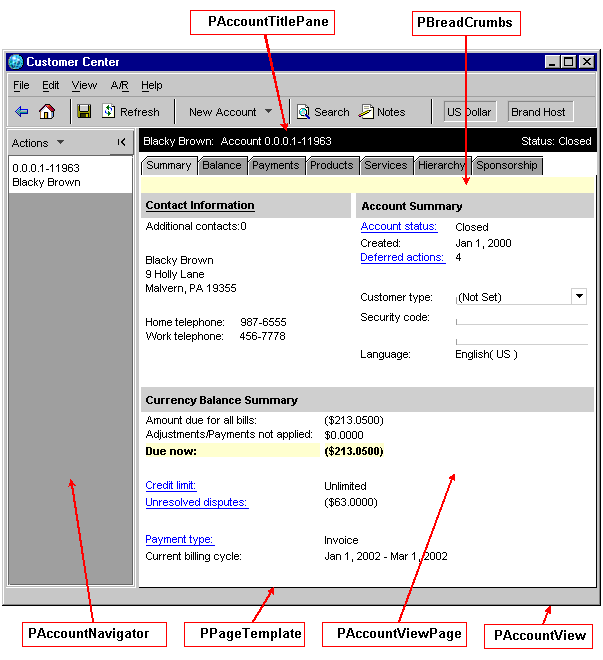Viewport: 603px width, 660px height.
Task: Open the New Account dropdown arrow
Action: [268, 112]
